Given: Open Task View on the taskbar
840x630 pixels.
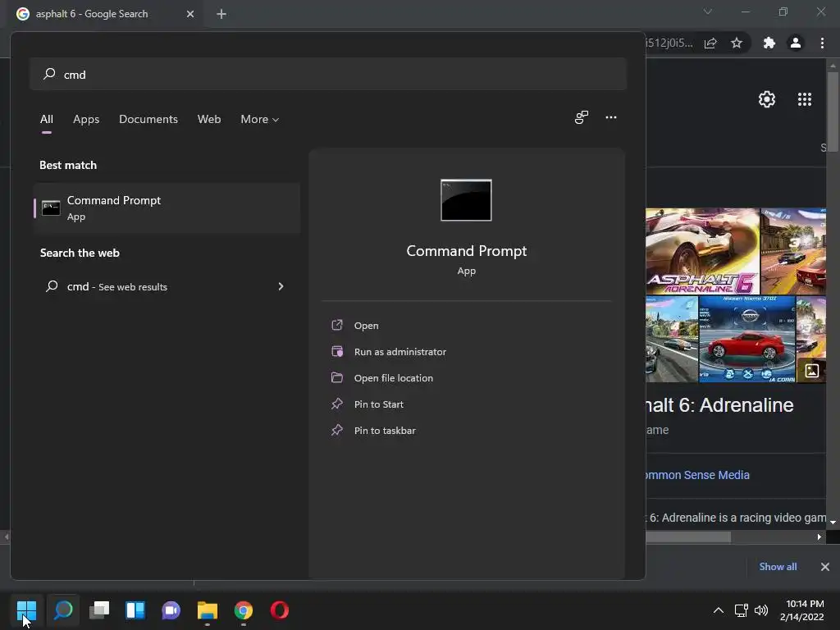Looking at the screenshot, I should 99,610.
